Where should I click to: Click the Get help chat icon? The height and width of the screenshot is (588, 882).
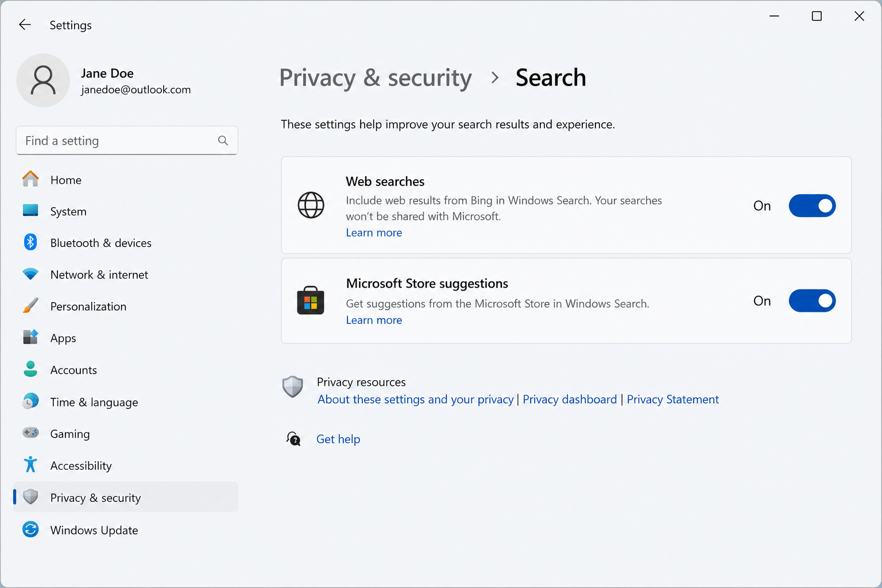tap(293, 439)
